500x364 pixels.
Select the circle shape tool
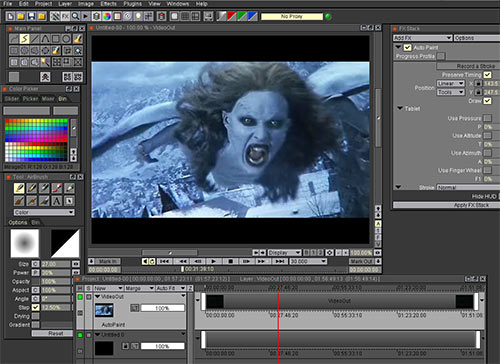66,39
